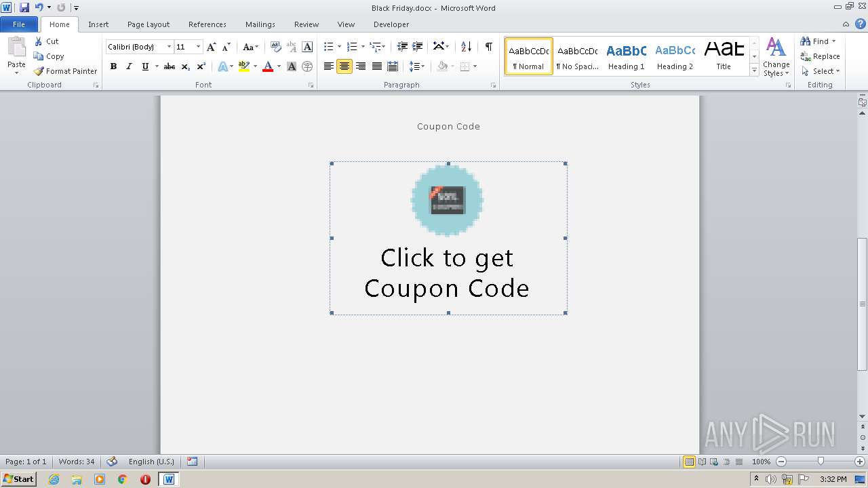Shrink font size with the small A icon
The height and width of the screenshot is (488, 868).
click(x=226, y=47)
